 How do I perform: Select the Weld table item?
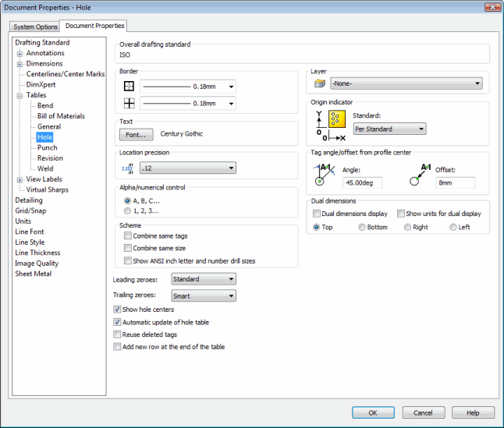click(x=45, y=168)
